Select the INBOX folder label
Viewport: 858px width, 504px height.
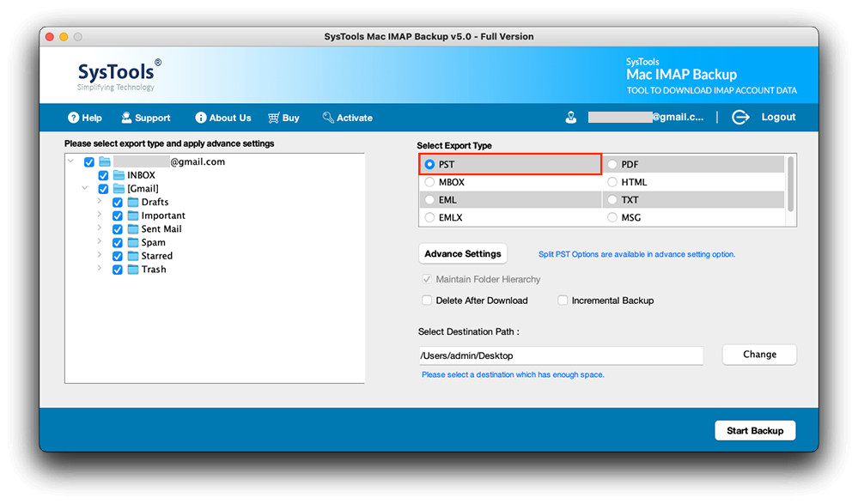(141, 175)
